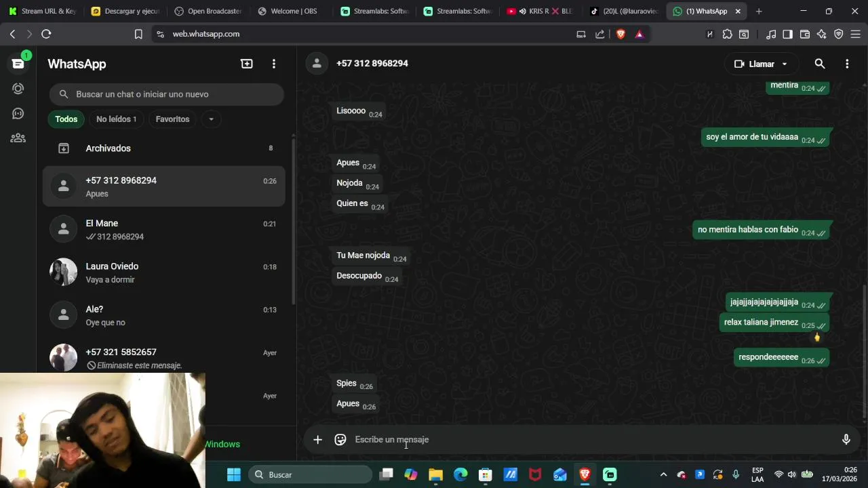Focus the Buscar un chat search field
The width and height of the screenshot is (868, 488).
pos(167,94)
